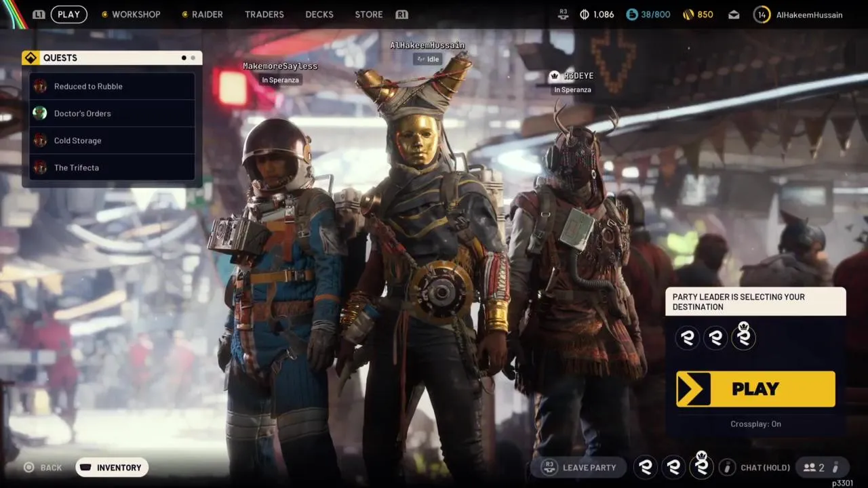Click the Reduced to Rubble quest giver icon
Screen dimensions: 868x488
(40, 86)
